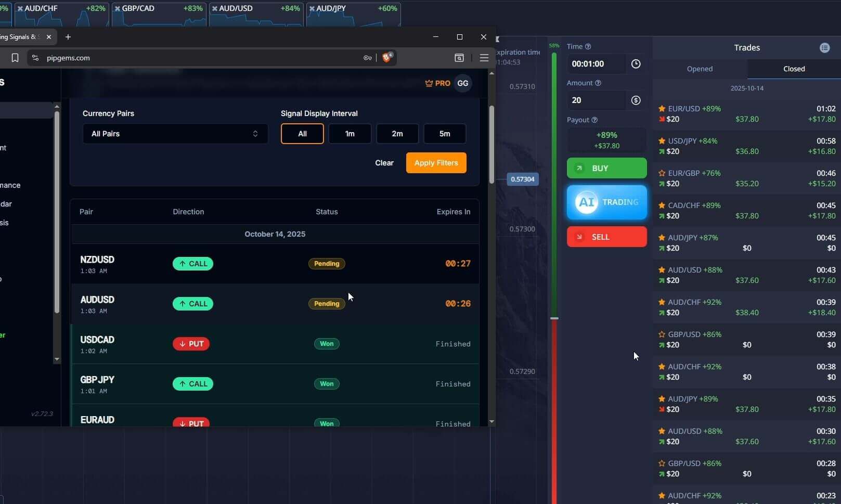Image resolution: width=841 pixels, height=504 pixels.
Task: Select the Closed trades tab
Action: tap(794, 69)
